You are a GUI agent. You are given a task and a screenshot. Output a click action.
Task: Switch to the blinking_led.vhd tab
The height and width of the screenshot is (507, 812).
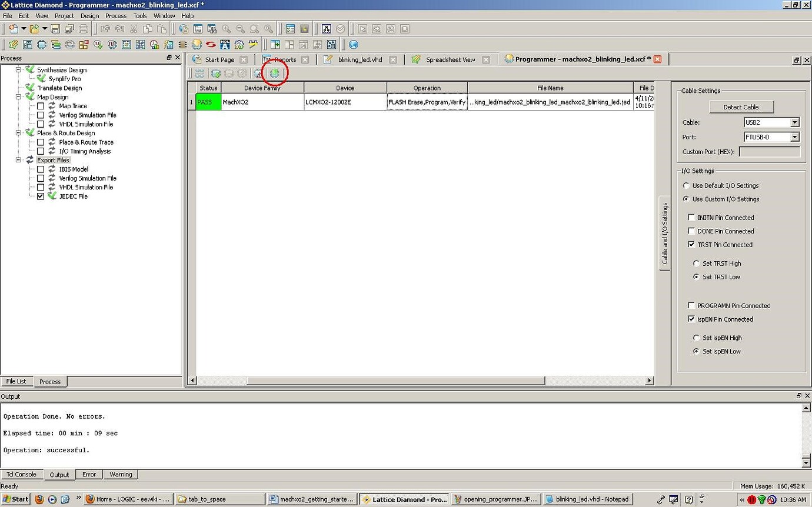pyautogui.click(x=360, y=59)
